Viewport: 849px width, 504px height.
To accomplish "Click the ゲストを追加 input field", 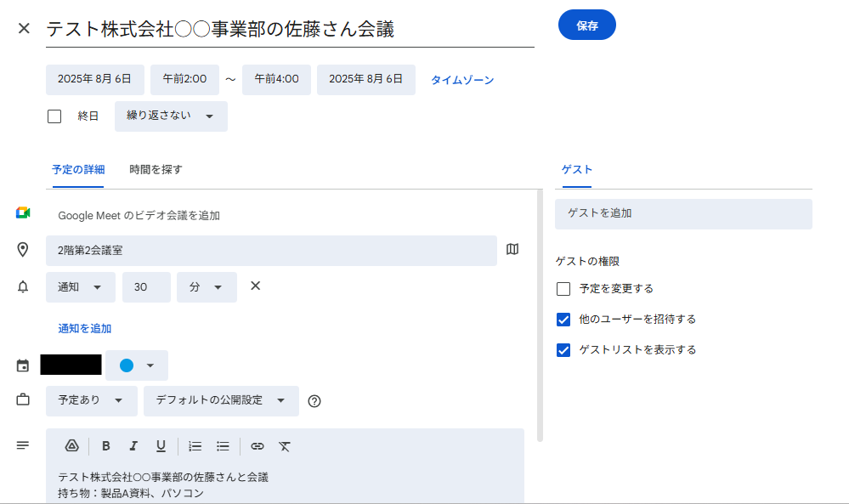I will tap(683, 214).
